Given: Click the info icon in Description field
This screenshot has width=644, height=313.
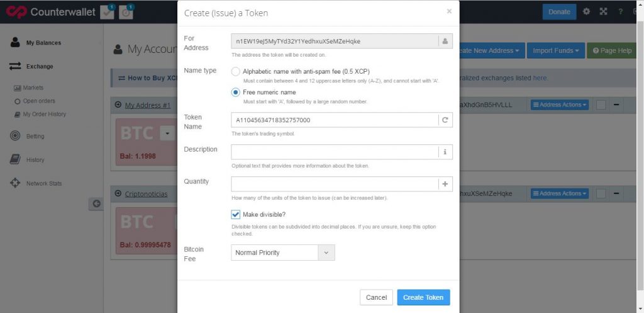Looking at the screenshot, I should (x=445, y=152).
